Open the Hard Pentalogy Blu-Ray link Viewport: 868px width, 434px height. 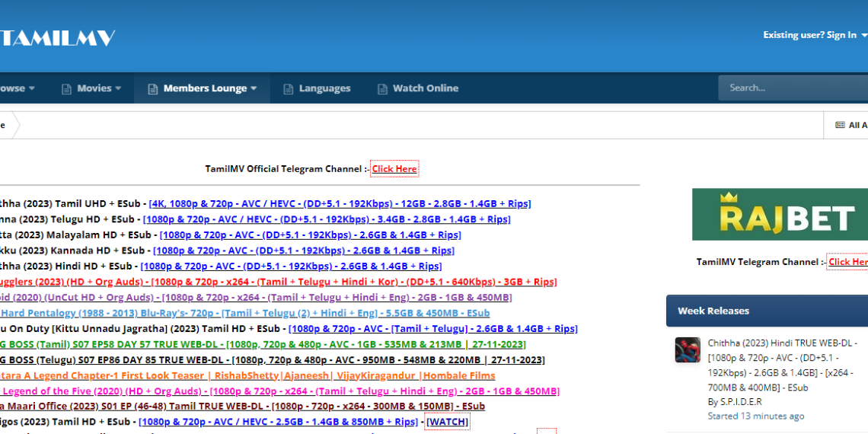pos(244,313)
